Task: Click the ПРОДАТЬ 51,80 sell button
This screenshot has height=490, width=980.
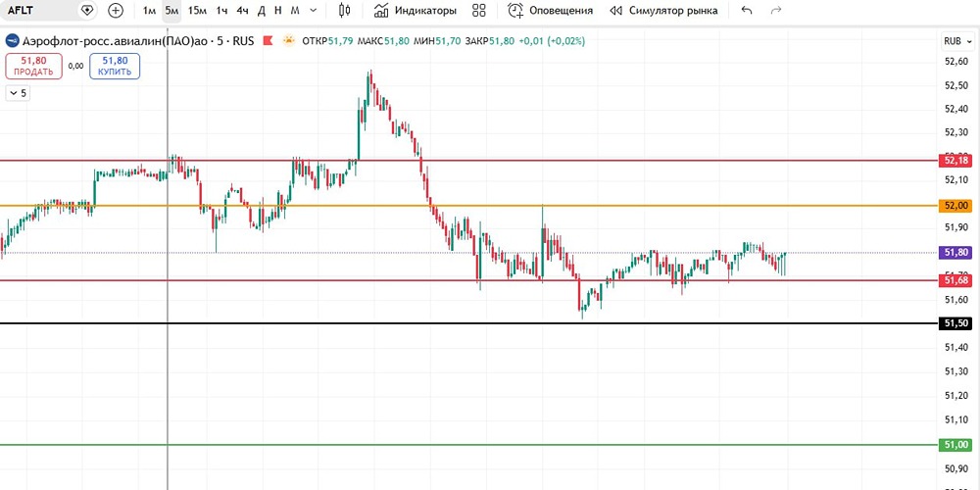Action: tap(33, 66)
